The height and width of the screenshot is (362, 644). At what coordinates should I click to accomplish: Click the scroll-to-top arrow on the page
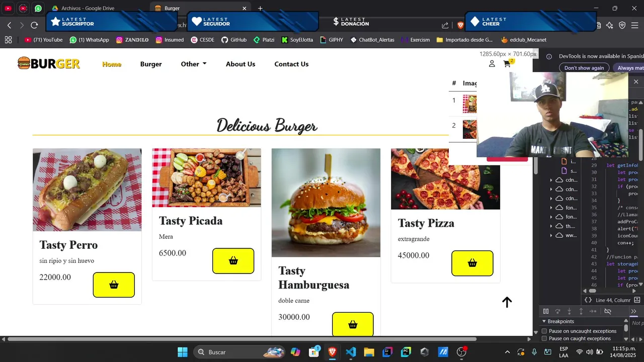click(x=507, y=302)
